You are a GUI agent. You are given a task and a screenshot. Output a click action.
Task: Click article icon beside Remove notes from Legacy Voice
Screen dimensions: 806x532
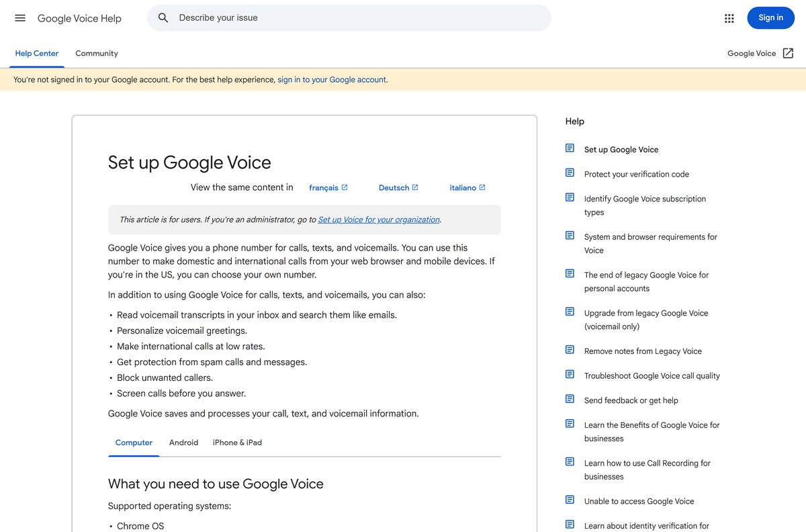tap(570, 350)
